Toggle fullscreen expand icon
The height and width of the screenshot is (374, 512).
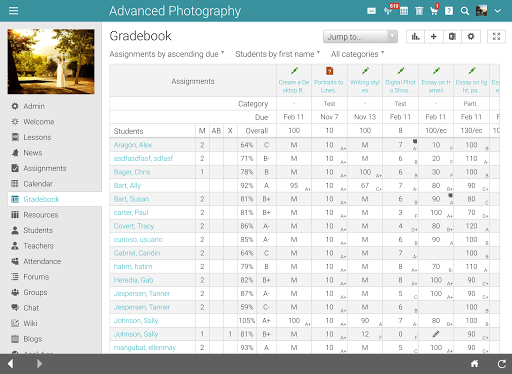point(496,36)
